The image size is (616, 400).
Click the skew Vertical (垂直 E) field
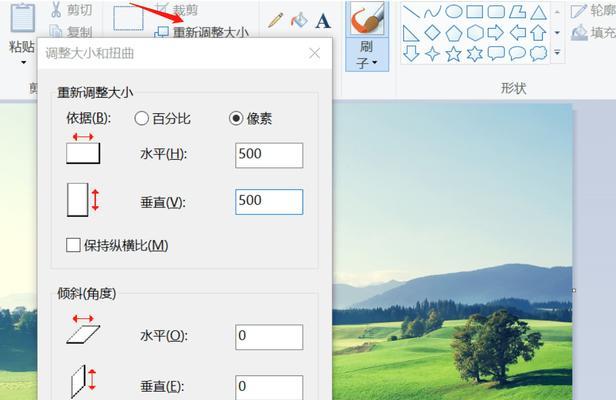(269, 387)
